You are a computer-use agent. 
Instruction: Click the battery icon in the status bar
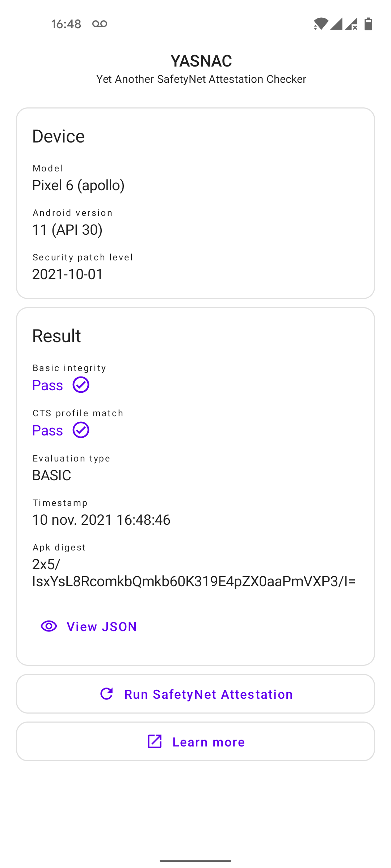tap(369, 24)
